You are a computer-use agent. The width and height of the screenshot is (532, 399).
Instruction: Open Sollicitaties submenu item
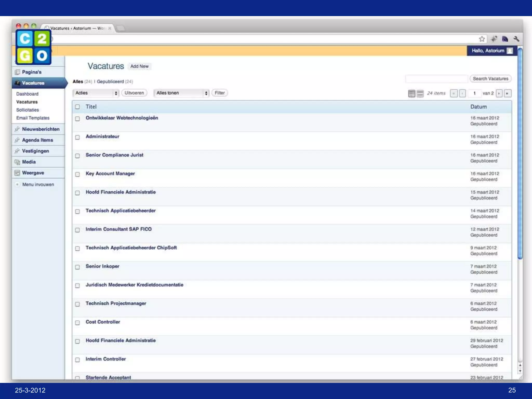(x=28, y=110)
